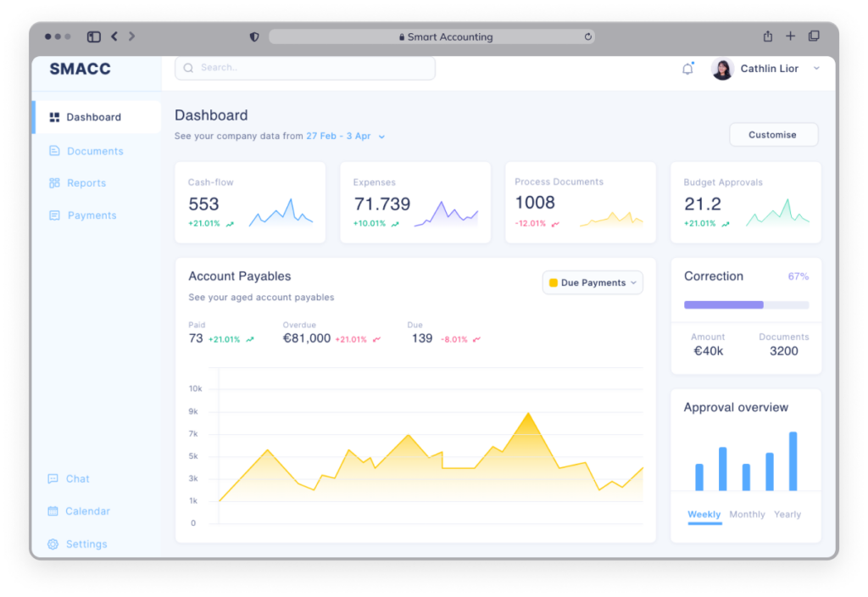Image resolution: width=868 pixels, height=597 pixels.
Task: Click the Search input field
Action: (305, 68)
